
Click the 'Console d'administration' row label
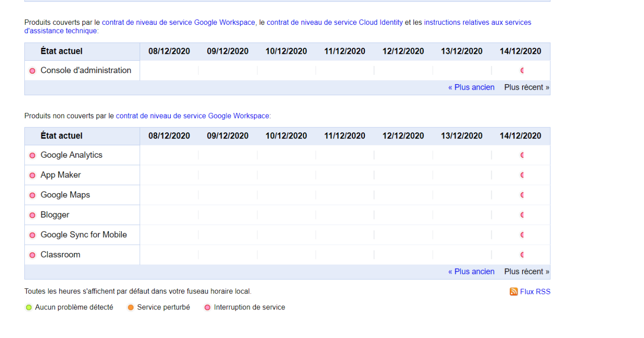[86, 70]
